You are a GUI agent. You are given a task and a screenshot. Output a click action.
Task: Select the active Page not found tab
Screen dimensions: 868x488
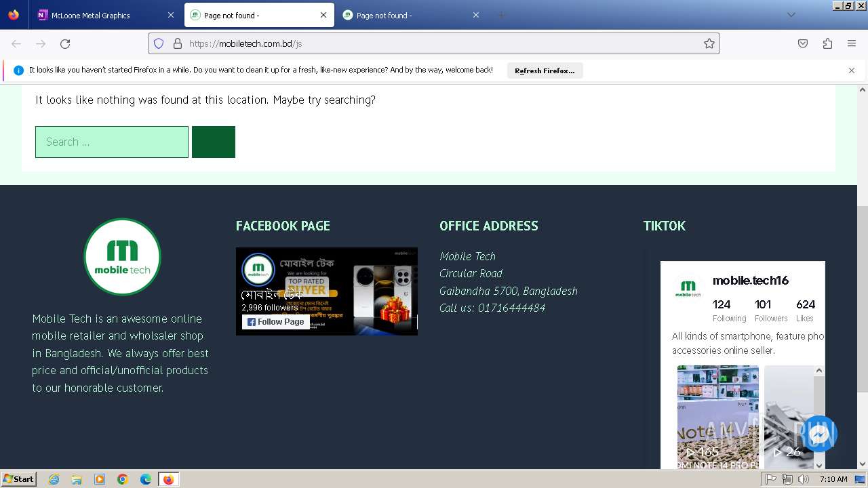(x=258, y=15)
